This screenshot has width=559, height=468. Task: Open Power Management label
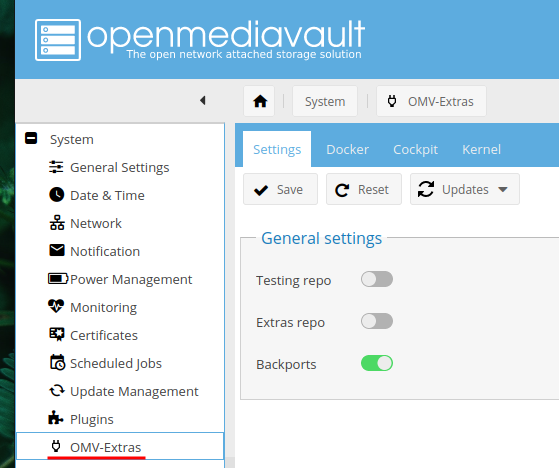pyautogui.click(x=131, y=279)
